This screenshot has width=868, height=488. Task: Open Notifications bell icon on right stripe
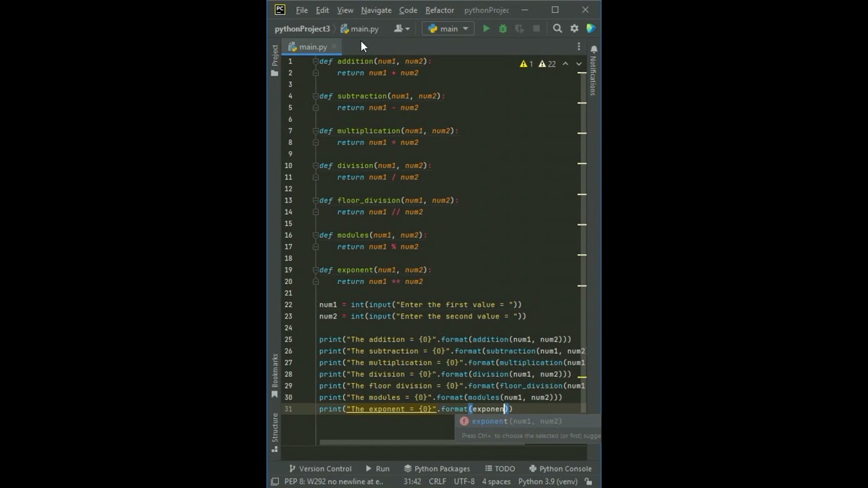click(593, 49)
